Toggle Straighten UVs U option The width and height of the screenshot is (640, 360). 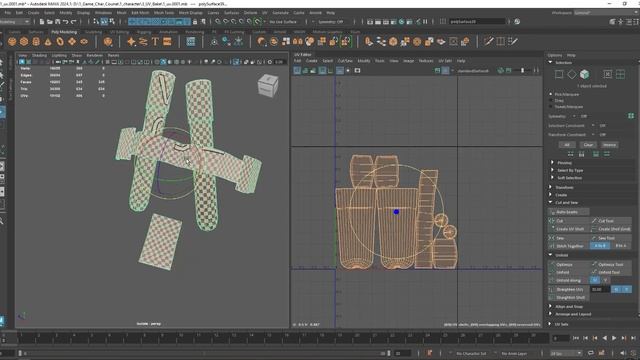click(616, 289)
